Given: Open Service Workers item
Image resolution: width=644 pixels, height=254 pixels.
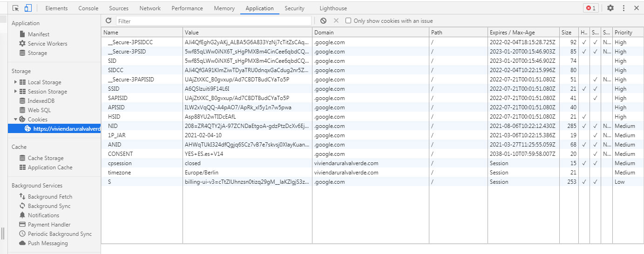Looking at the screenshot, I should 43,43.
